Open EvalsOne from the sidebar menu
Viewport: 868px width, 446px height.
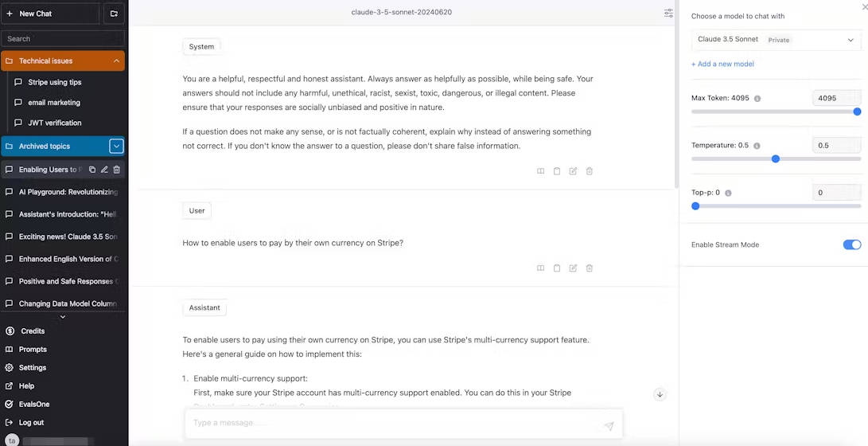(34, 405)
